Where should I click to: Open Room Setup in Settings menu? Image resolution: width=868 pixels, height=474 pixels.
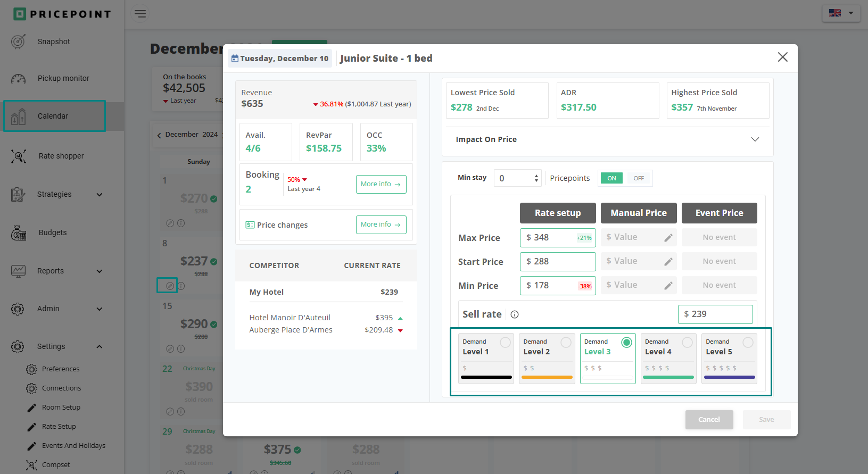61,408
